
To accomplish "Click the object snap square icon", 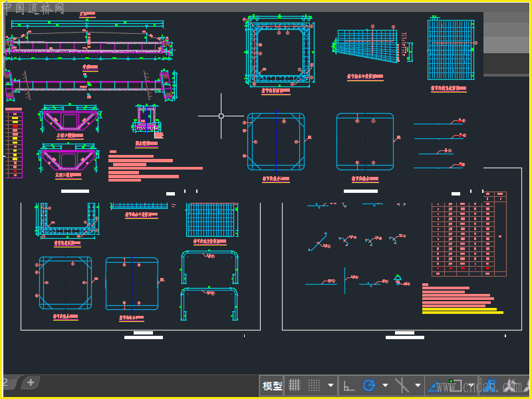I will point(456,386).
